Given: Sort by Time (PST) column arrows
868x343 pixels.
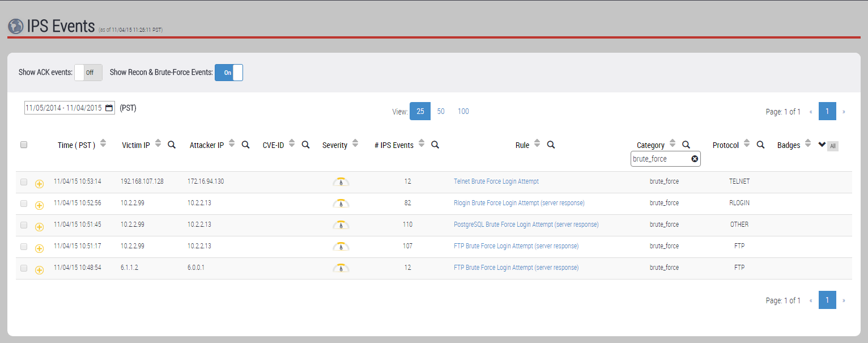Looking at the screenshot, I should (103, 143).
